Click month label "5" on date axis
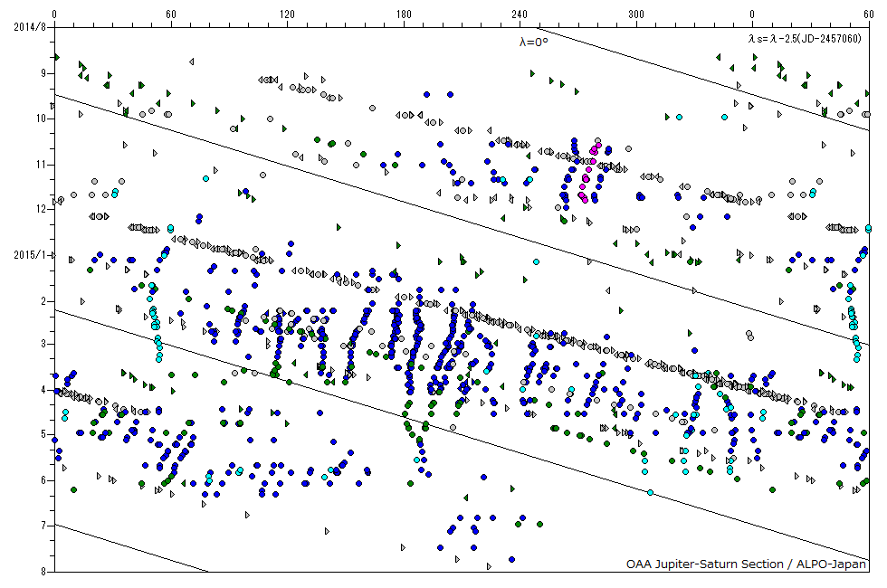The image size is (887, 588). point(43,434)
